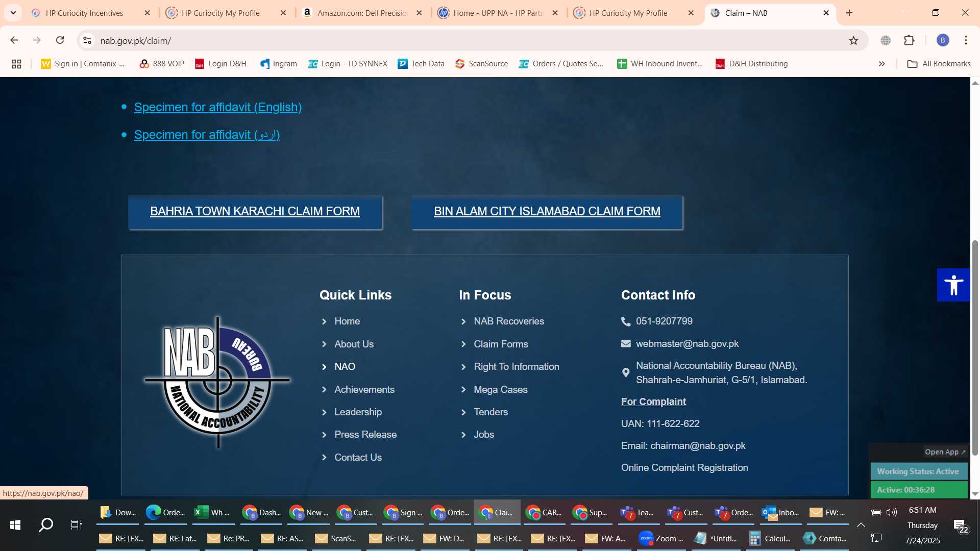Open the Excel Wh... workbook on the taskbar
980x551 pixels.
[212, 513]
